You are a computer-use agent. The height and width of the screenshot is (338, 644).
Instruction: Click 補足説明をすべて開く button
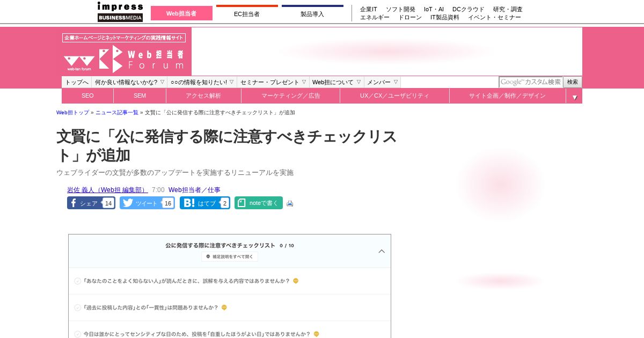(x=230, y=256)
